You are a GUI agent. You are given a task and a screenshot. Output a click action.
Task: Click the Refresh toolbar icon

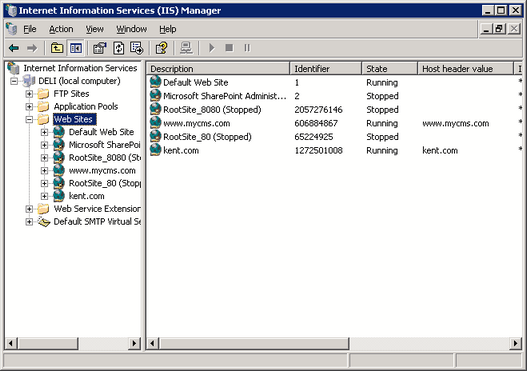[119, 48]
